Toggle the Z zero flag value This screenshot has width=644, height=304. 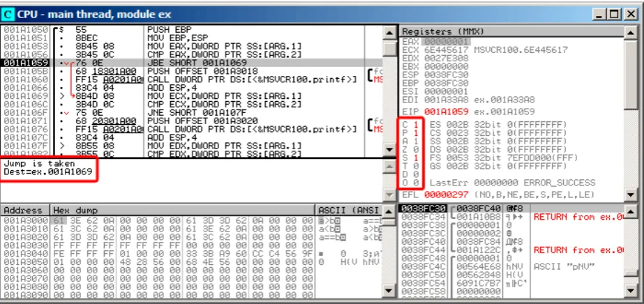click(415, 149)
